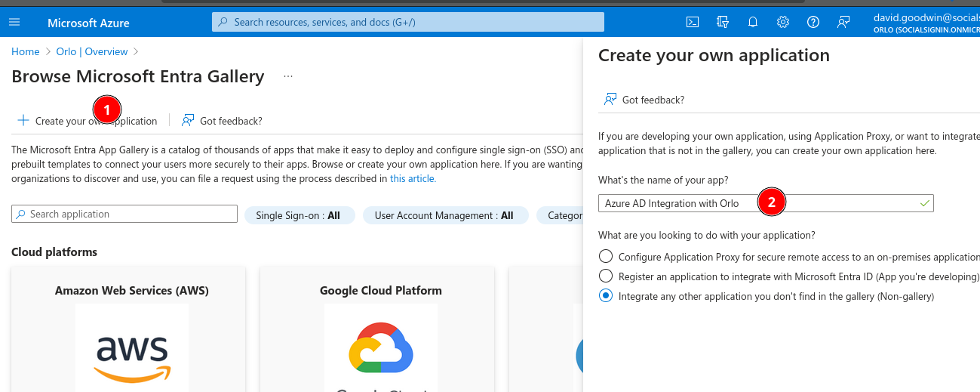Select Register an application radio option
Viewport: 980px width, 392px height.
[x=605, y=276]
